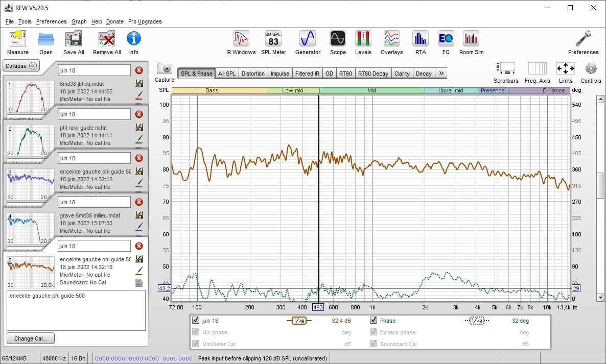Toggle Mic/Meter Cal checkbox
The width and height of the screenshot is (606, 364).
coord(196,344)
